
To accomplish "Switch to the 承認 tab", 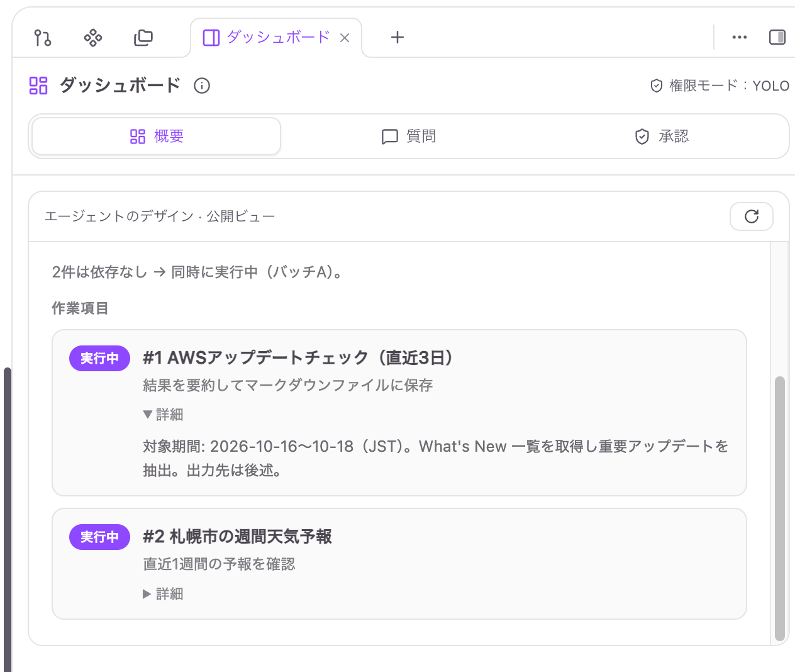I will click(662, 137).
